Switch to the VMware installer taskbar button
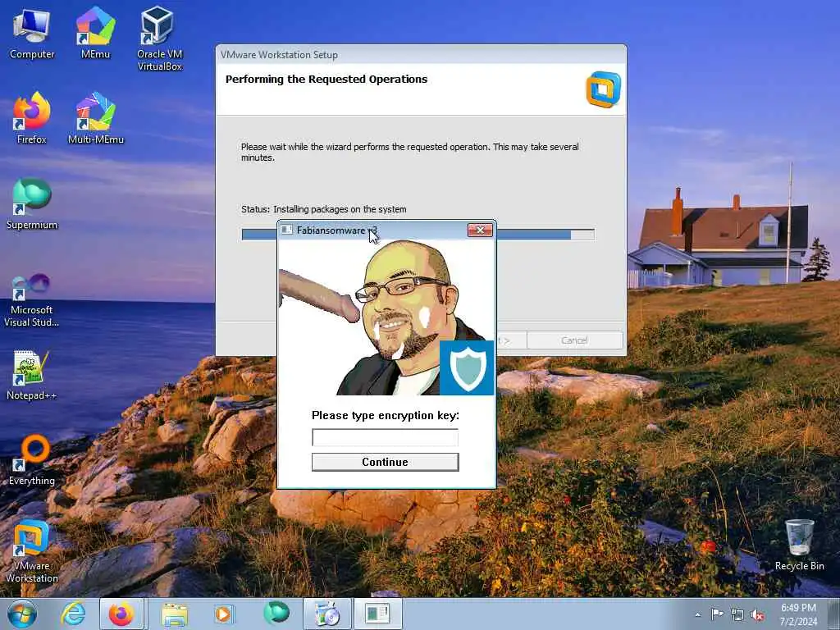 click(x=326, y=614)
